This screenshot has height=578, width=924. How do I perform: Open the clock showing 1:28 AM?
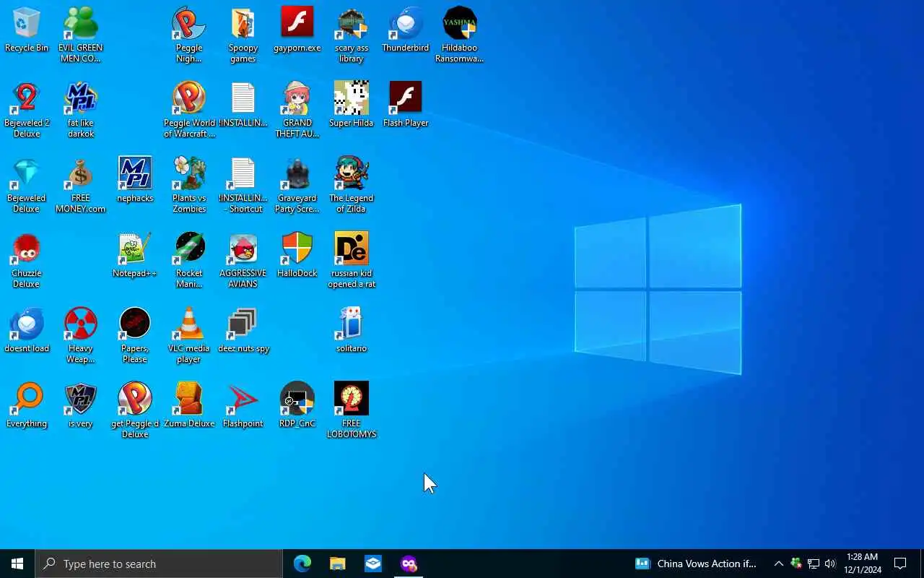[x=863, y=564]
